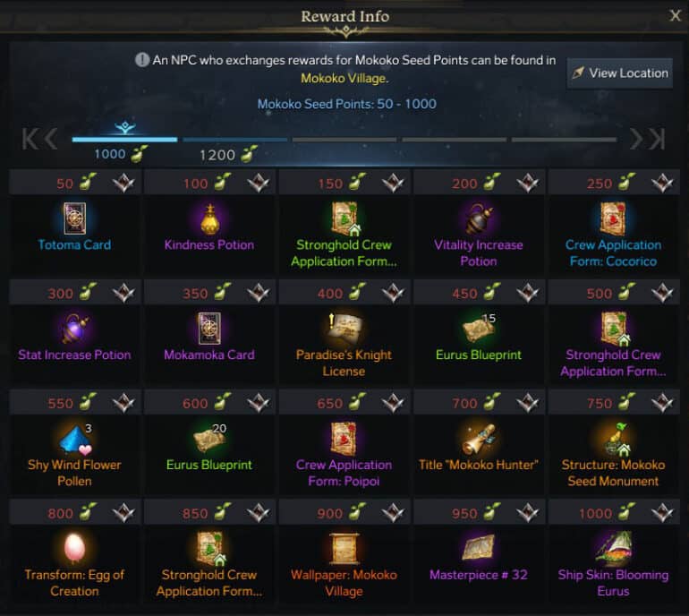Viewport: 689px width, 616px height.
Task: Toggle the claim marker for 1000 seeds
Action: coord(663,512)
